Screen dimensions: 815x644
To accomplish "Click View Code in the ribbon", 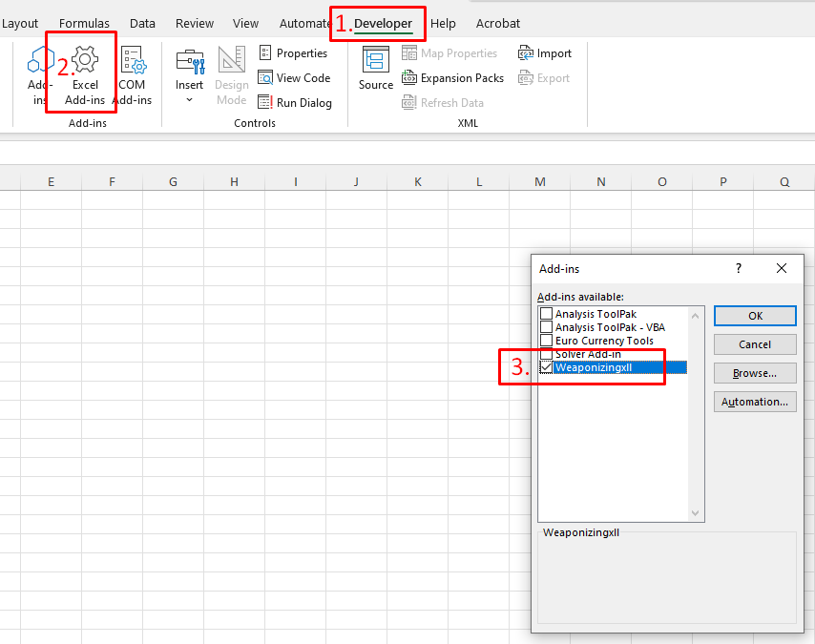I will [295, 78].
